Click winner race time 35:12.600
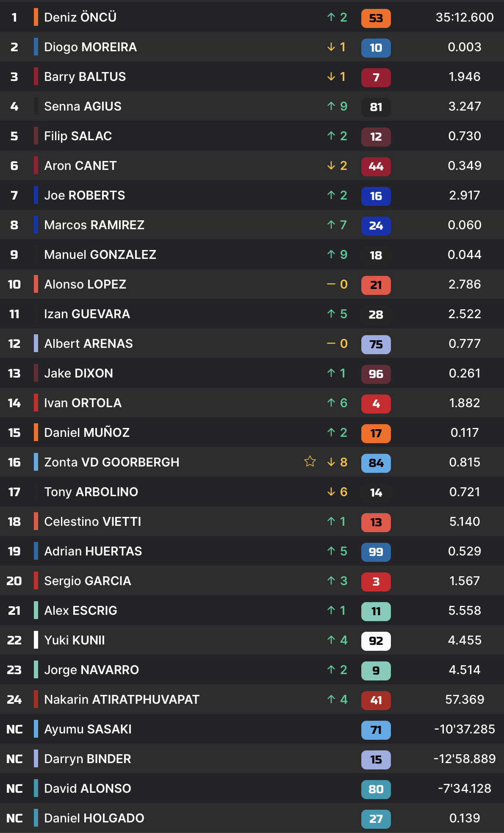This screenshot has height=833, width=504. 465,17
